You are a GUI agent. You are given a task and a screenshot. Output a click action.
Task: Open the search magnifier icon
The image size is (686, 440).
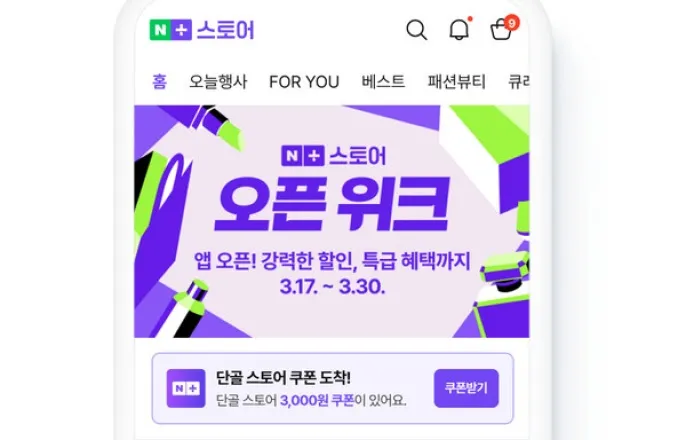(x=416, y=30)
